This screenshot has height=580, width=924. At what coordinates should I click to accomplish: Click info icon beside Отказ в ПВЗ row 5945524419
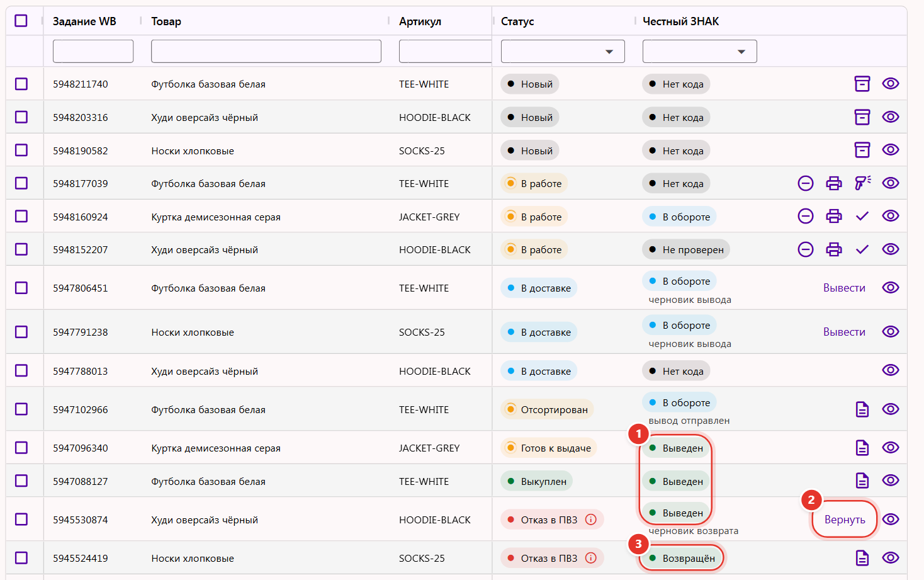[x=590, y=558]
